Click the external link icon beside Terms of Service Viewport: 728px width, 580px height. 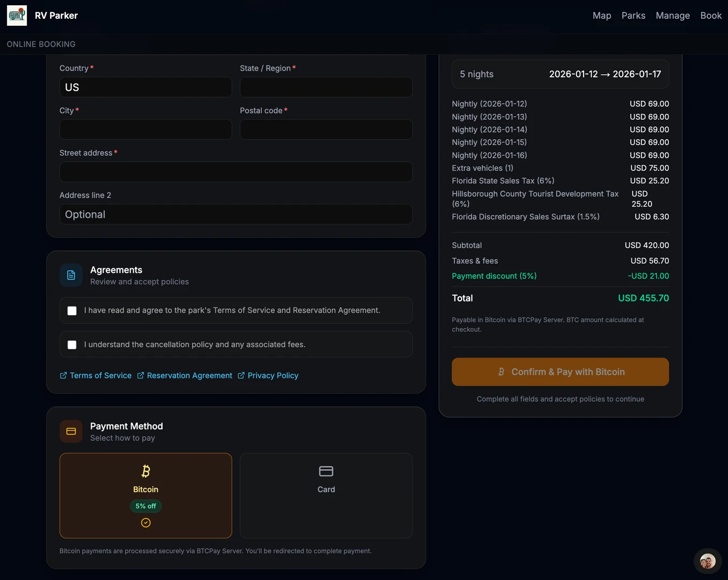point(63,375)
